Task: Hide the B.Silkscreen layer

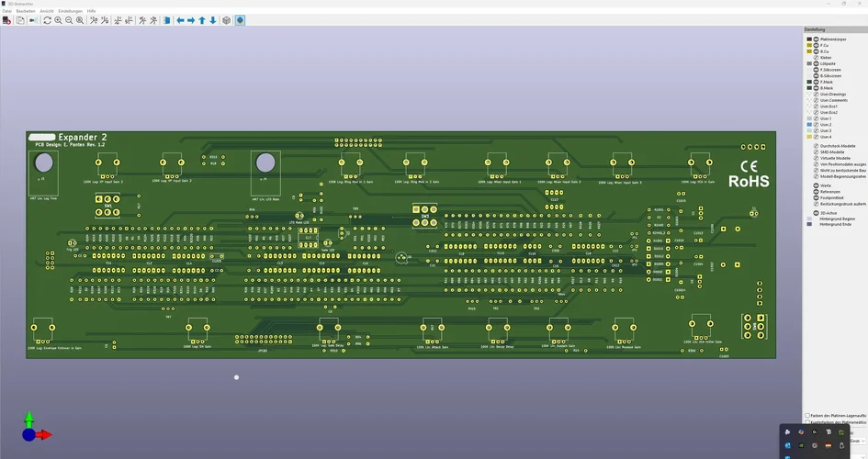Action: pyautogui.click(x=816, y=76)
